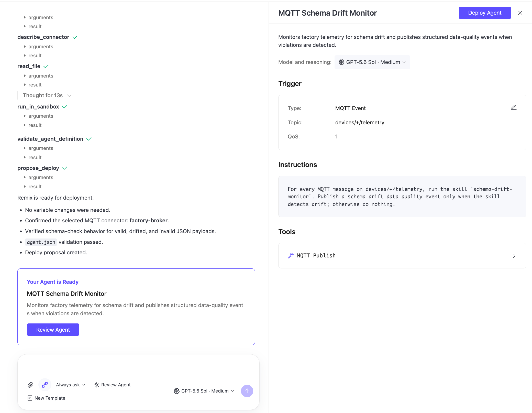Click green checkmark next to describe_connector
Screen dimensions: 532x413
tap(75, 37)
